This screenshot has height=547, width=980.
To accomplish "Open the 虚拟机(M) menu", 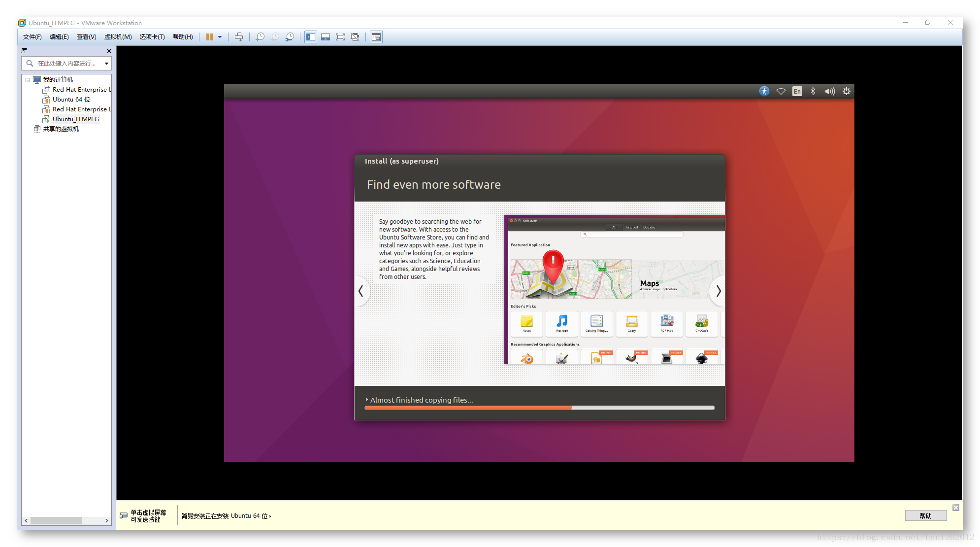I will tap(118, 37).
